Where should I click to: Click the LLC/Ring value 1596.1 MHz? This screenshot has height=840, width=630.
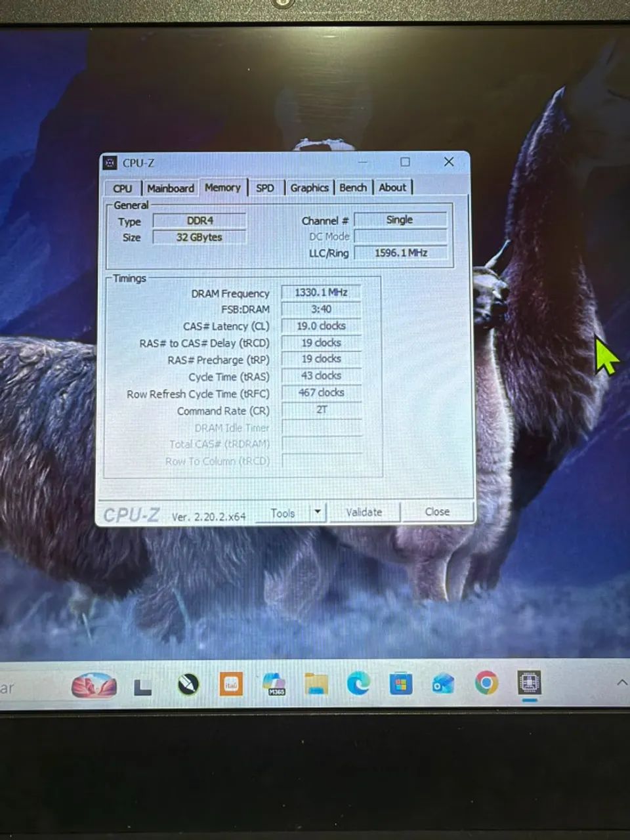400,253
